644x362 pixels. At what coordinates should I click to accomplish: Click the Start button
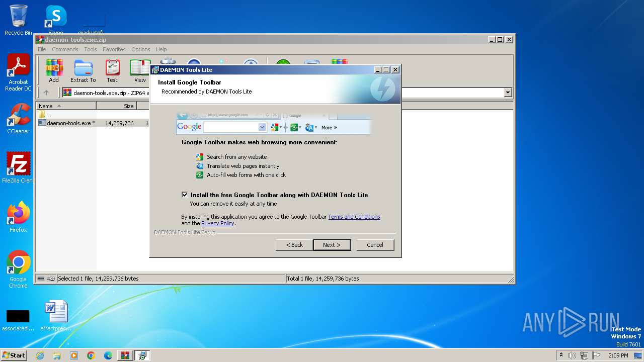coord(14,355)
